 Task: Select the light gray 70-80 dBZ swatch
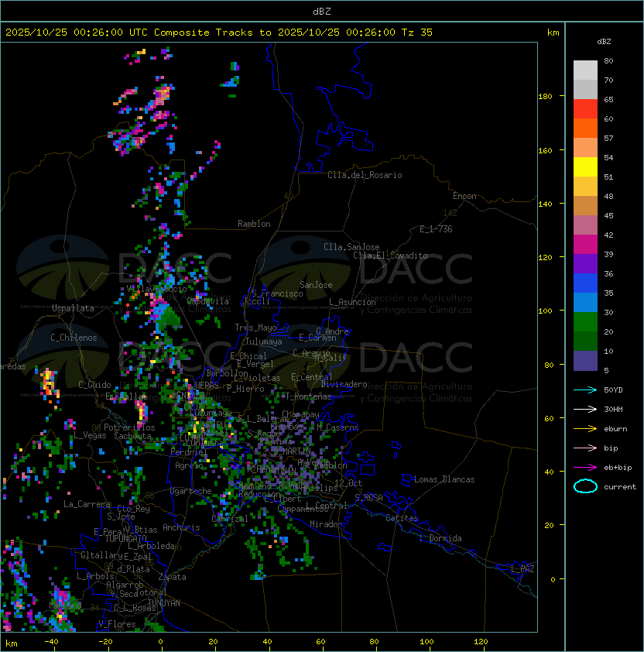coord(585,70)
